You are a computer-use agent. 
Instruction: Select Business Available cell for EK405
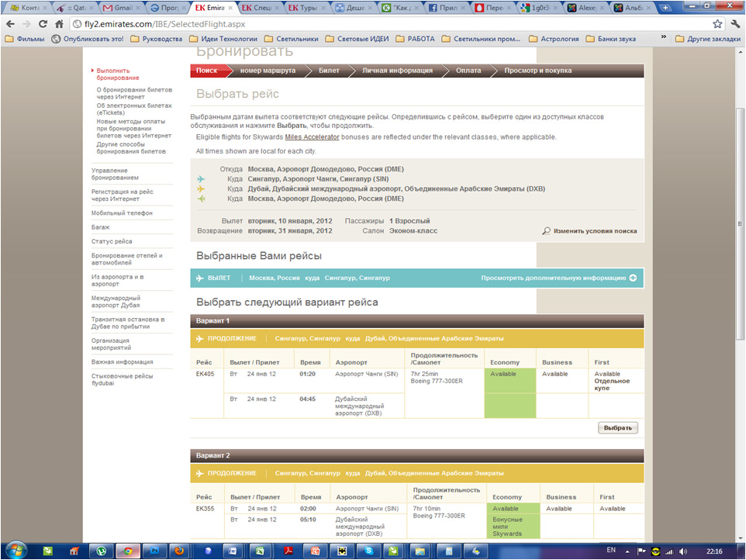(562, 381)
